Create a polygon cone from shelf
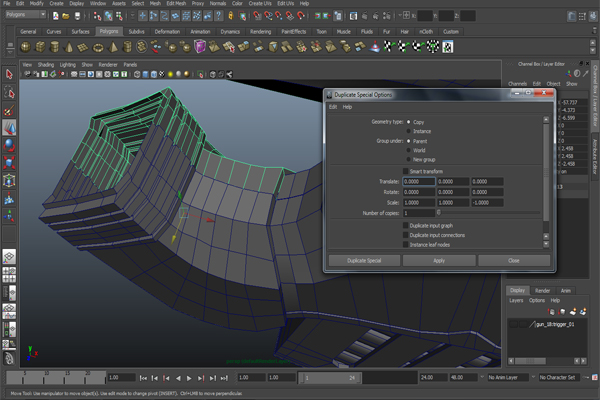The width and height of the screenshot is (600, 400). tap(69, 47)
